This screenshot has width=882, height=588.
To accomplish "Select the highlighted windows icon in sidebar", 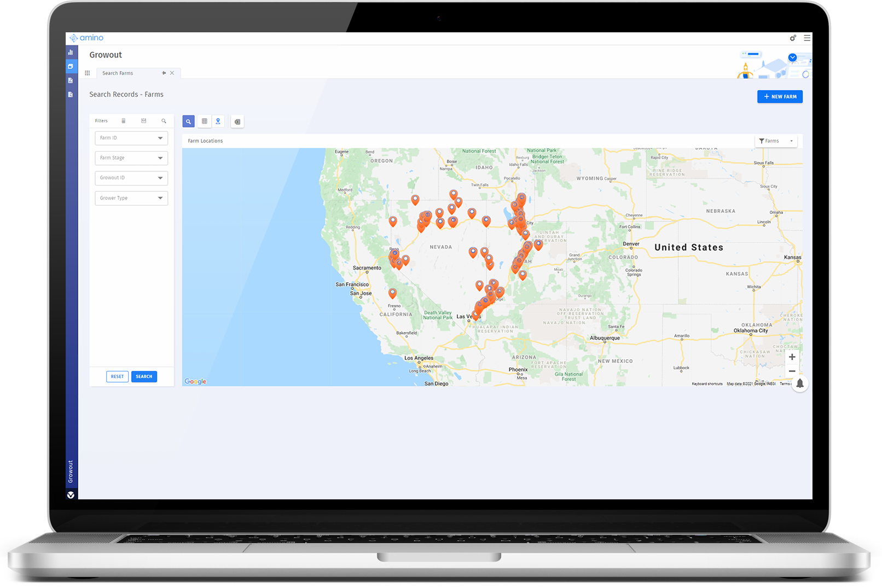I will 71,66.
